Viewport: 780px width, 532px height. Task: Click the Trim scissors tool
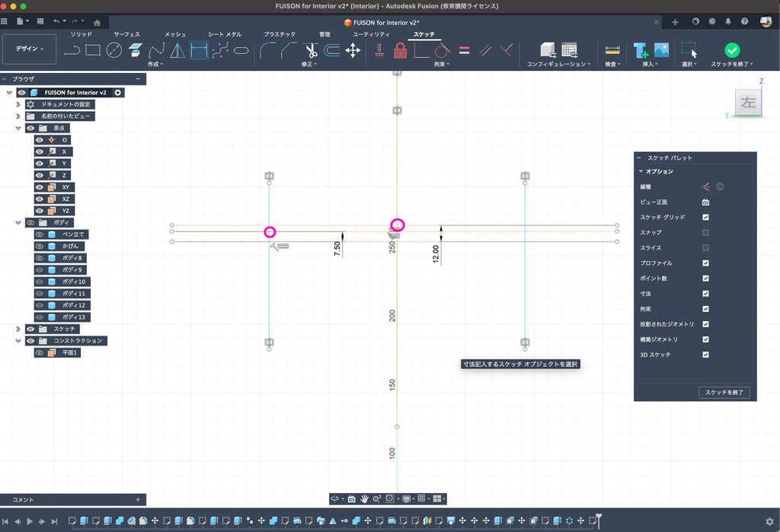pos(311,50)
